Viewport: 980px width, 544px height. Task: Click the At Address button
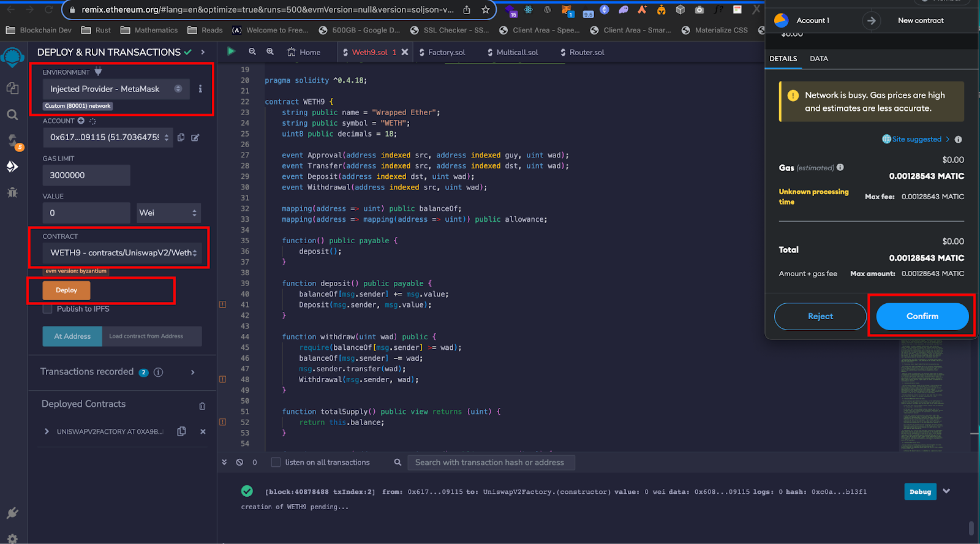click(72, 336)
